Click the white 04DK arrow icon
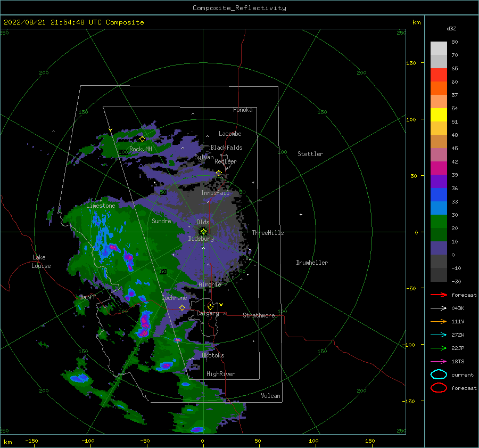Viewport: 479px width, 448px height. (439, 308)
